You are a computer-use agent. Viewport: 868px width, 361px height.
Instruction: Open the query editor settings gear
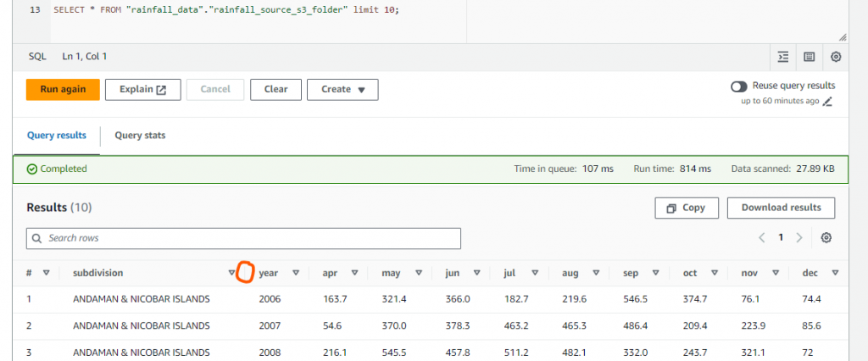click(836, 57)
